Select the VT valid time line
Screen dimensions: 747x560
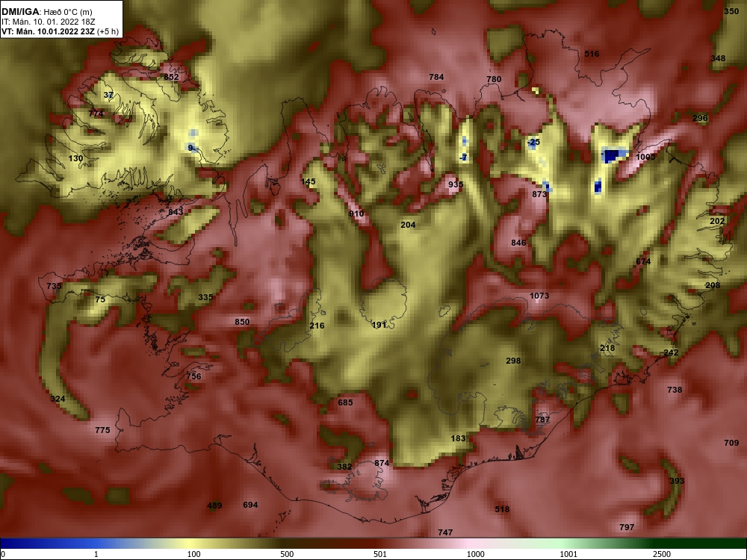(x=60, y=32)
